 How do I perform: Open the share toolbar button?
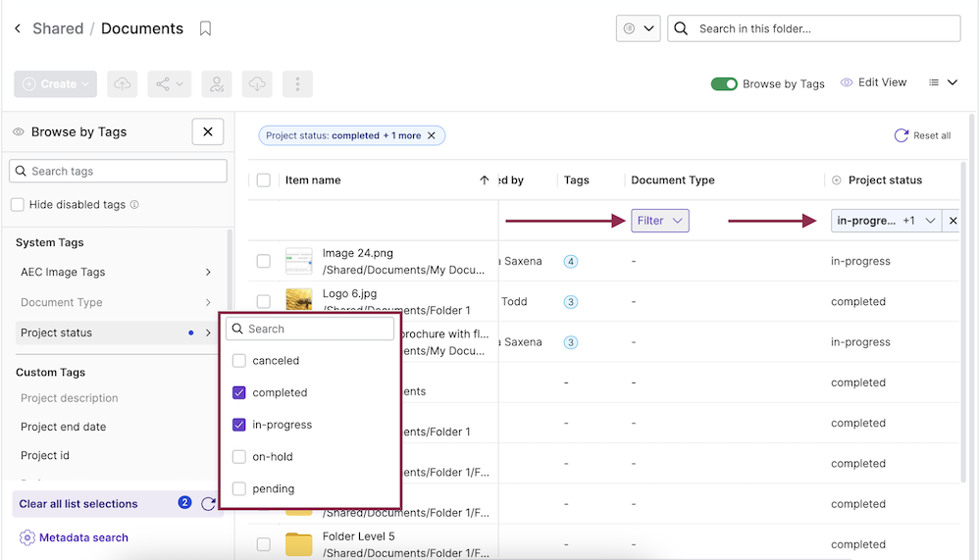click(x=170, y=83)
